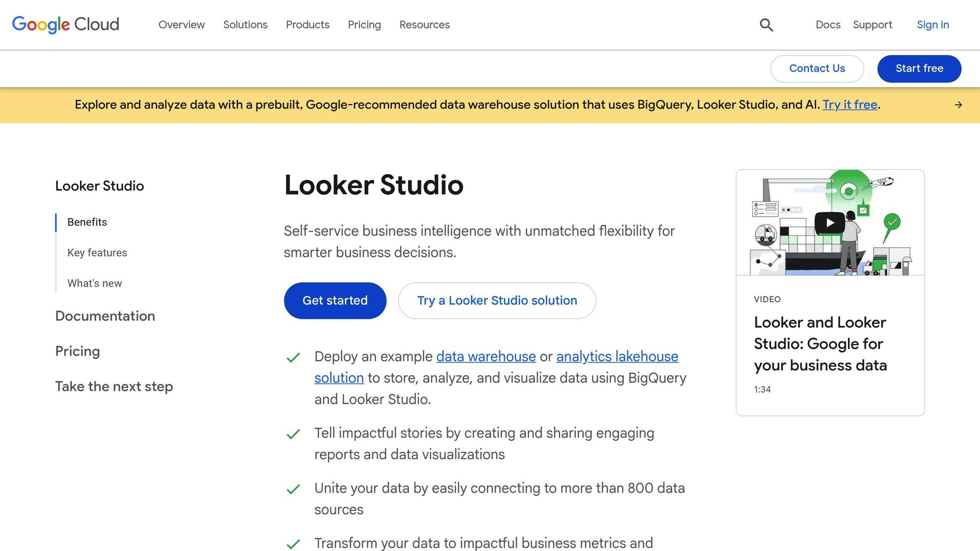Click the Looker Studio main heading

pos(374,185)
